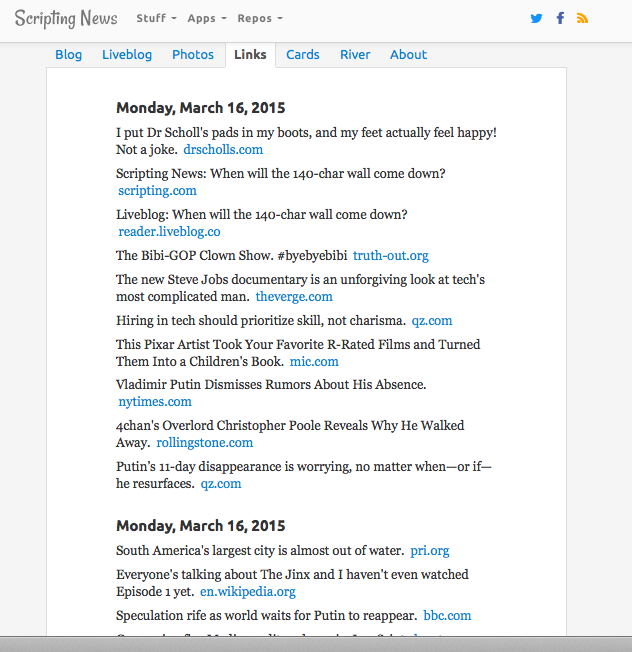
Task: Click the Scripting News logo title
Action: [66, 19]
